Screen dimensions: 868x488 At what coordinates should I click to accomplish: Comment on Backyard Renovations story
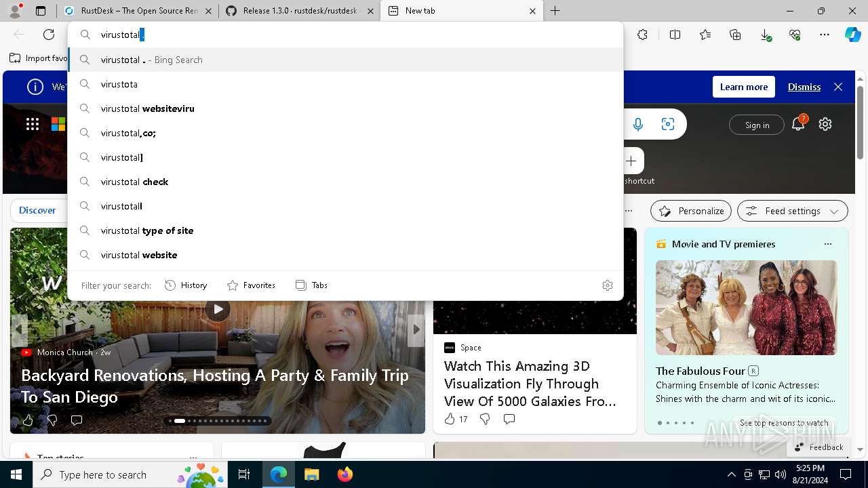pos(77,420)
